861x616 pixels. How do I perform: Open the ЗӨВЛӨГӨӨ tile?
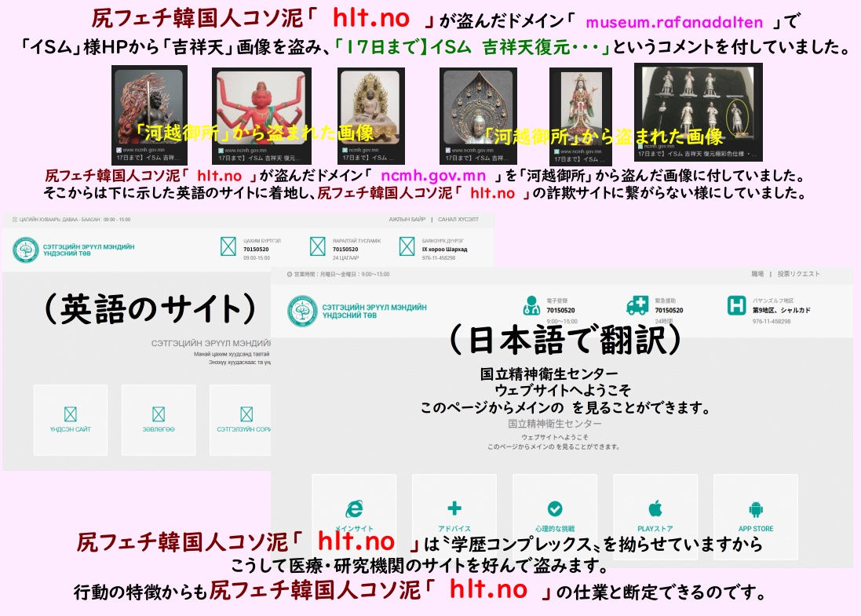tap(159, 420)
